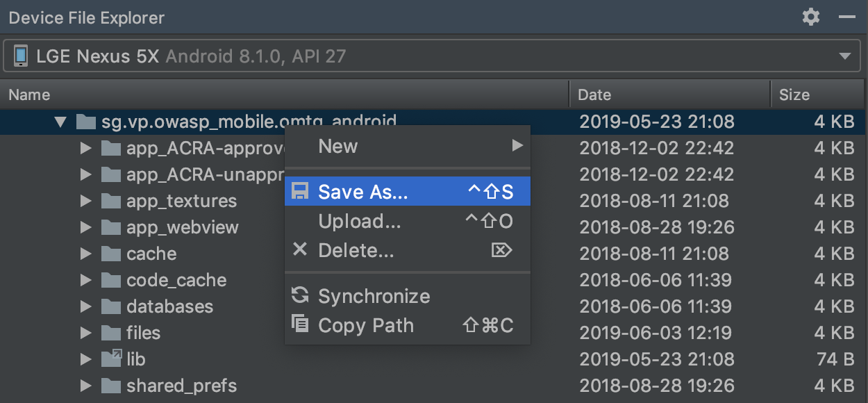
Task: Click the phone device icon
Action: (x=21, y=56)
